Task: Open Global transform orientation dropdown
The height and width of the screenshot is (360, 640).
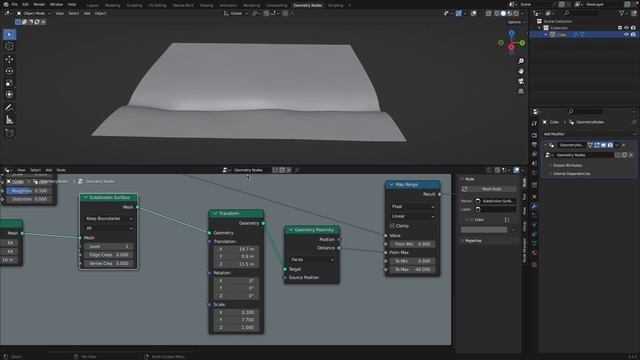Action: (236, 13)
